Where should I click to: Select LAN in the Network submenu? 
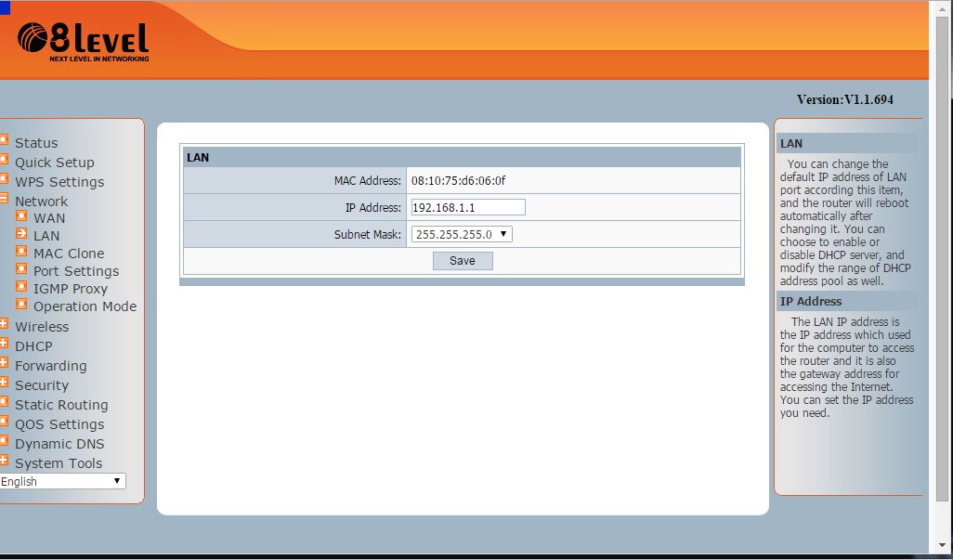tap(46, 236)
